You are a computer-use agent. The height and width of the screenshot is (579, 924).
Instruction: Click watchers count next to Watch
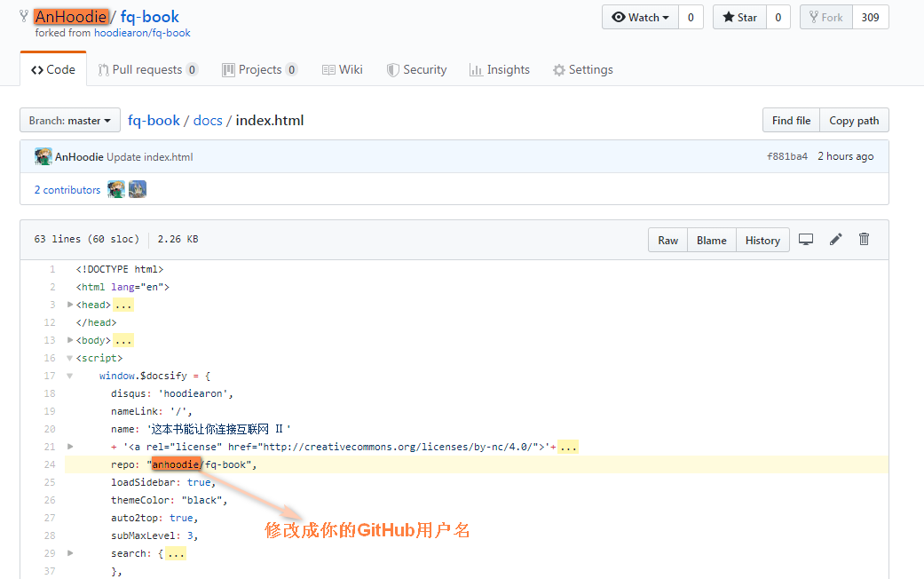(691, 17)
